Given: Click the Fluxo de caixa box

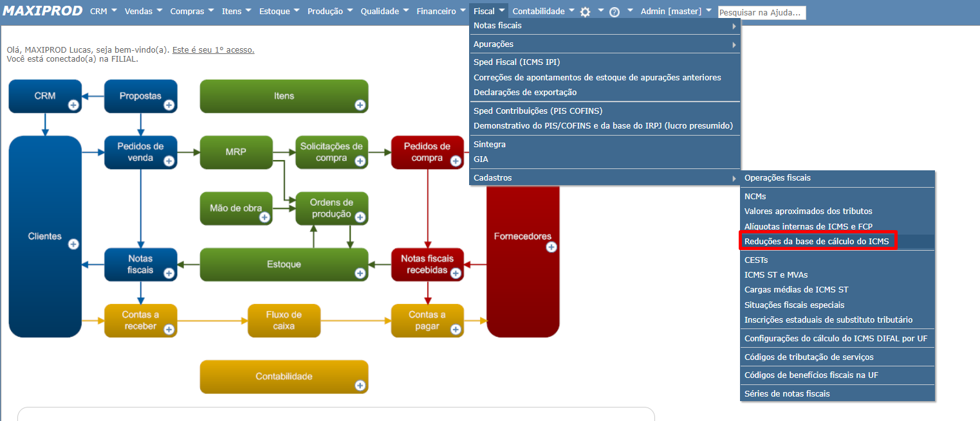Looking at the screenshot, I should (284, 320).
